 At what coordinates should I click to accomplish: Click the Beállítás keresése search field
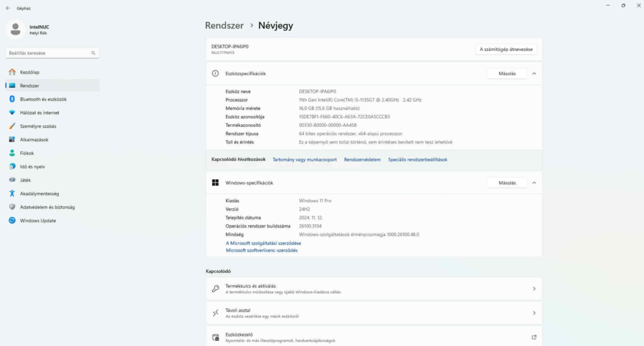(x=49, y=53)
